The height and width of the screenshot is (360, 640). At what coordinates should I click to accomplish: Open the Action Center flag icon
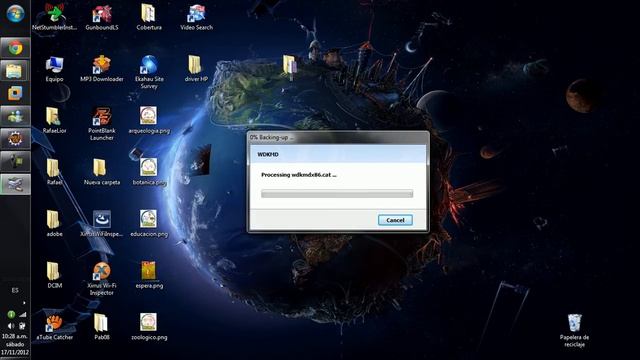[x=23, y=326]
